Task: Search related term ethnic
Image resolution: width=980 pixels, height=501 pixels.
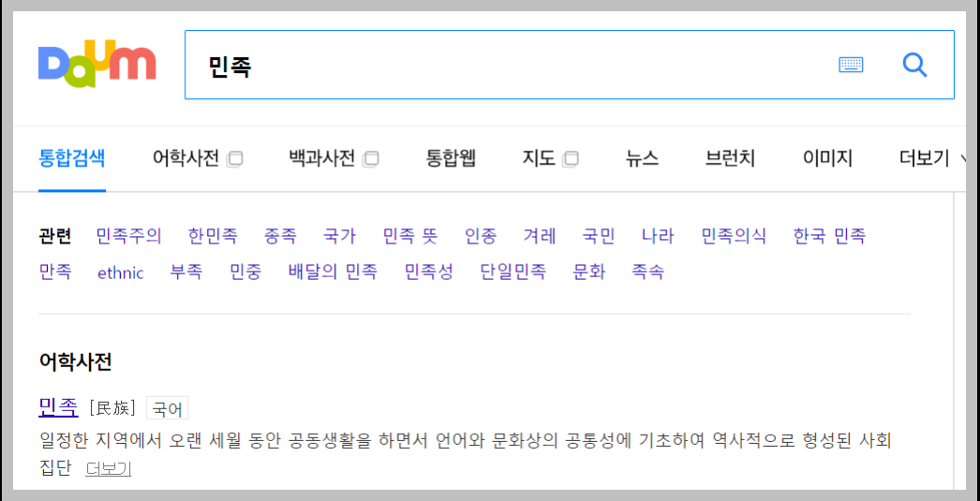Action: click(x=121, y=273)
